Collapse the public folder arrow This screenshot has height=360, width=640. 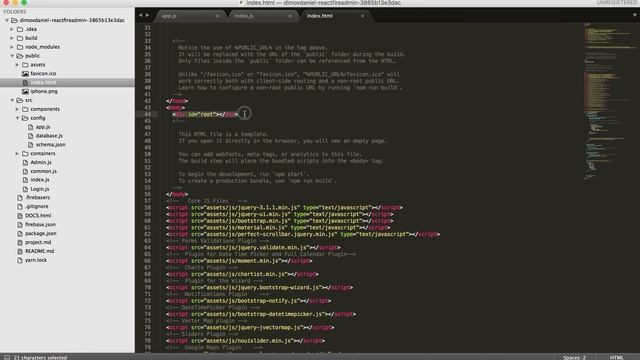pos(12,56)
